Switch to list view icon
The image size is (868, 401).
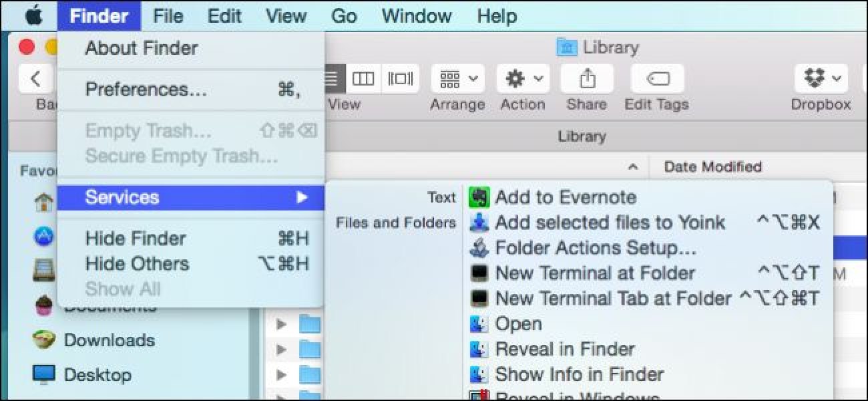click(x=332, y=79)
